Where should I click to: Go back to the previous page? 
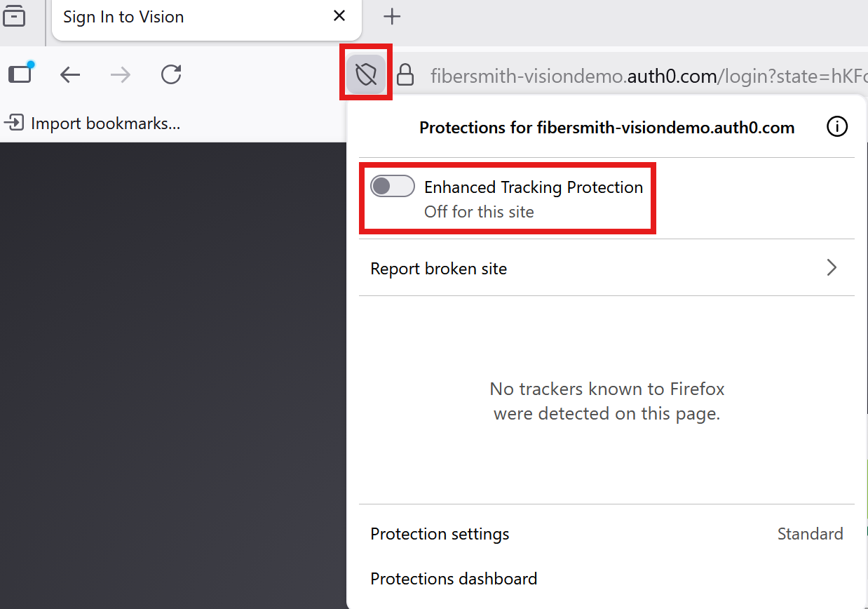[70, 74]
